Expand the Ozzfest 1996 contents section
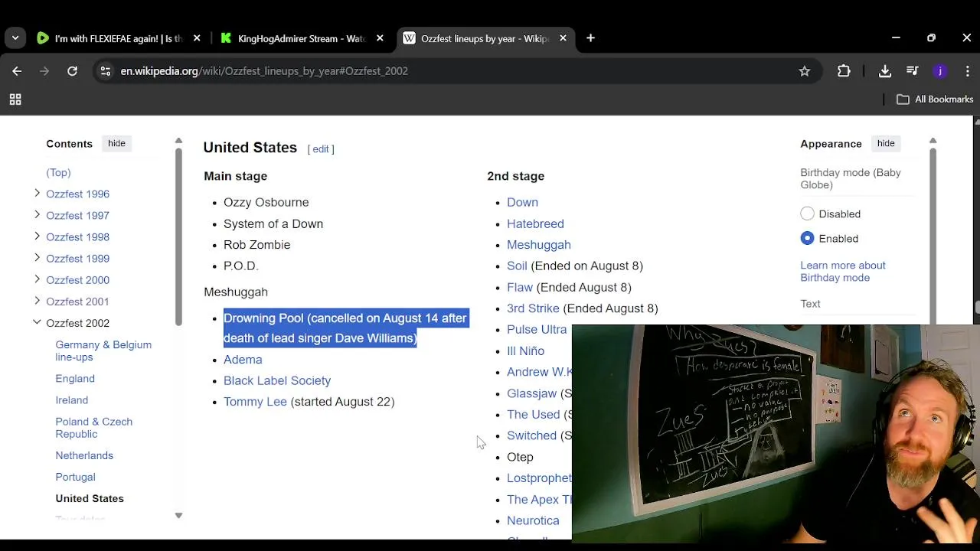This screenshot has width=980, height=551. coord(37,194)
